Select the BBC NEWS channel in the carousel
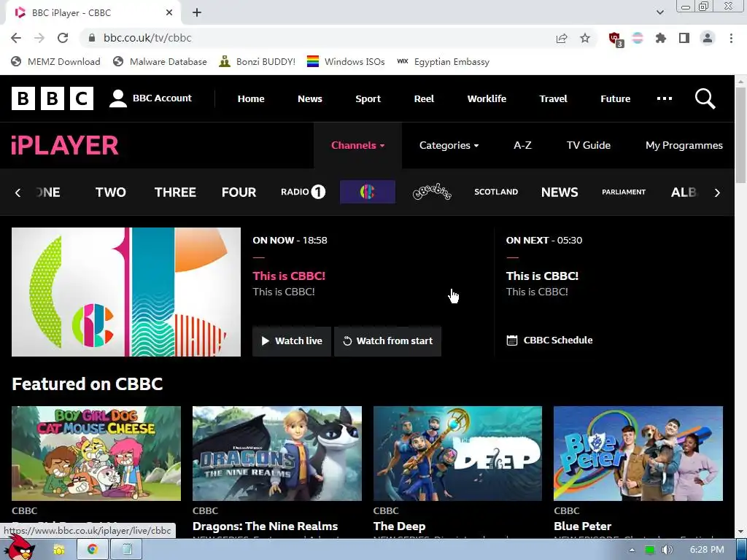Image resolution: width=747 pixels, height=560 pixels. [560, 192]
